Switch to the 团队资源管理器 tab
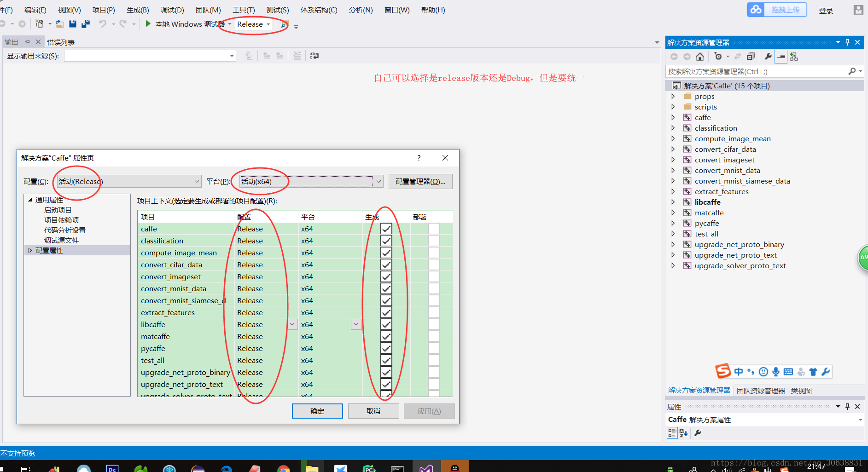Screen dimensions: 868x472 (x=761, y=391)
